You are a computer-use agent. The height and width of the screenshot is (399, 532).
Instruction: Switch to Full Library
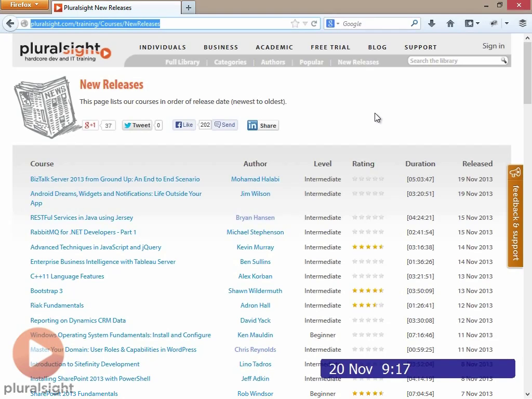click(182, 62)
